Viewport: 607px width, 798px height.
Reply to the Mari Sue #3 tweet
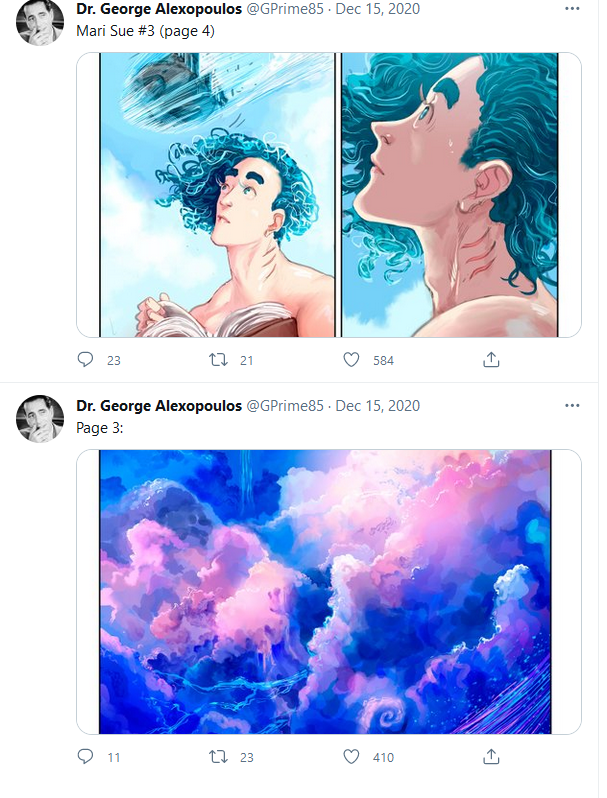[x=85, y=360]
